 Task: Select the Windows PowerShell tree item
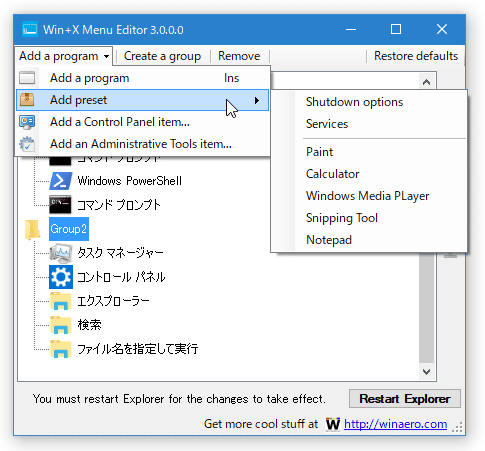130,181
